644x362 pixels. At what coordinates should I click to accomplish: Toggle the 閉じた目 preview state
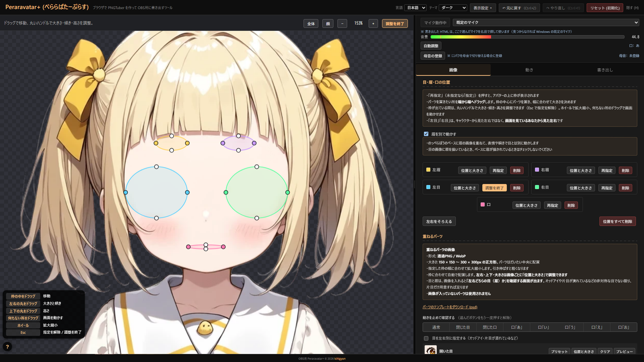coord(462,327)
